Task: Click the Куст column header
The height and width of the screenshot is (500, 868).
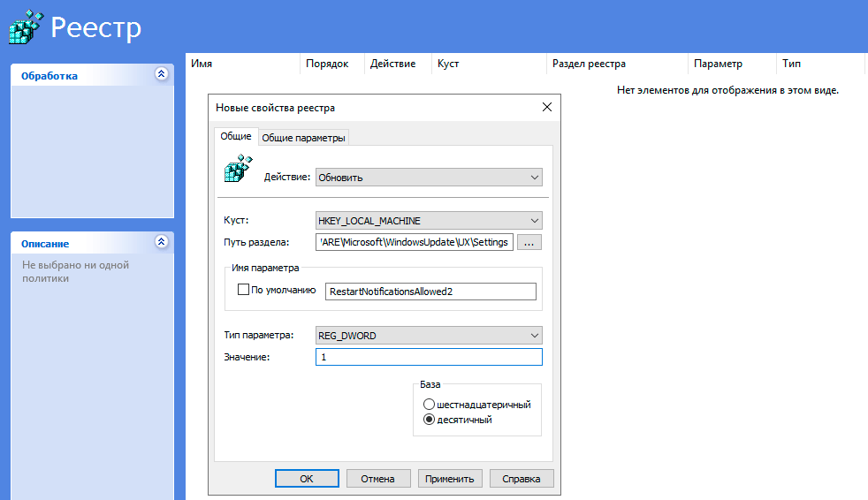Action: pyautogui.click(x=489, y=64)
